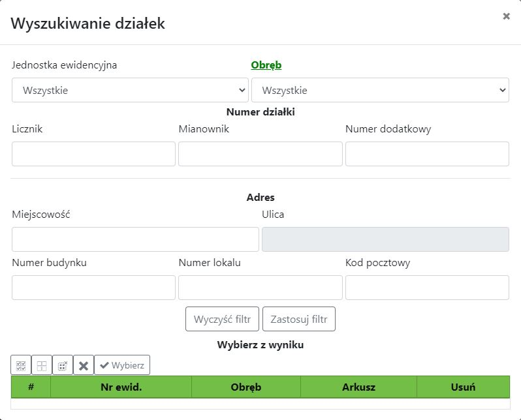Open the Jednostka ewidencyjna dropdown
The image size is (521, 420).
pos(130,90)
